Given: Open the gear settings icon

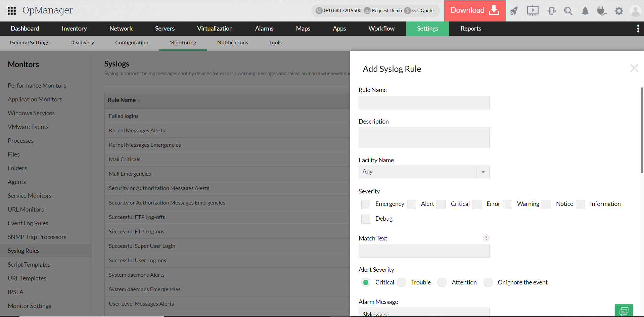Looking at the screenshot, I should pos(619,11).
